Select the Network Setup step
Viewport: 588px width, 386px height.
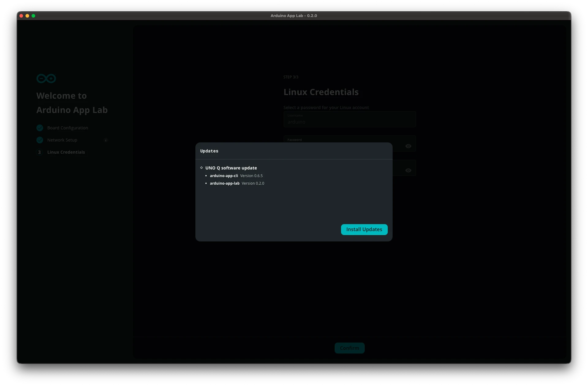click(62, 140)
